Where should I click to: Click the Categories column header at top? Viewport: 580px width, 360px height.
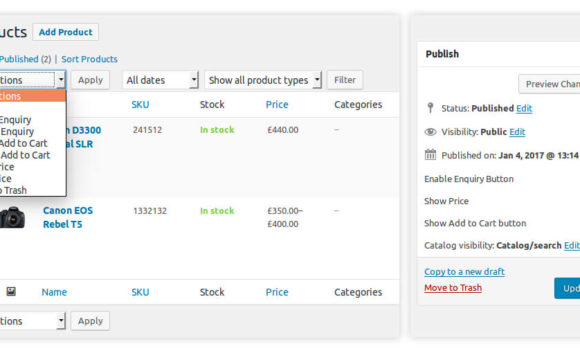coord(358,105)
